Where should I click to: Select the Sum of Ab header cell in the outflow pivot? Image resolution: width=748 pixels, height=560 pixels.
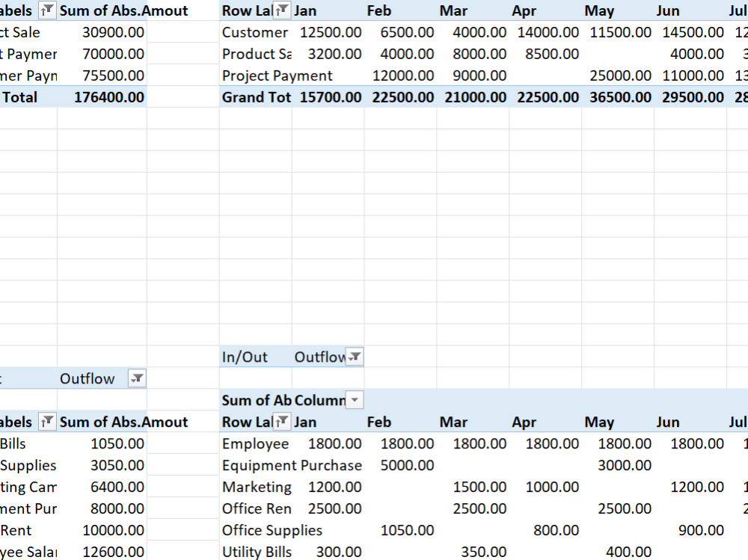pos(256,400)
